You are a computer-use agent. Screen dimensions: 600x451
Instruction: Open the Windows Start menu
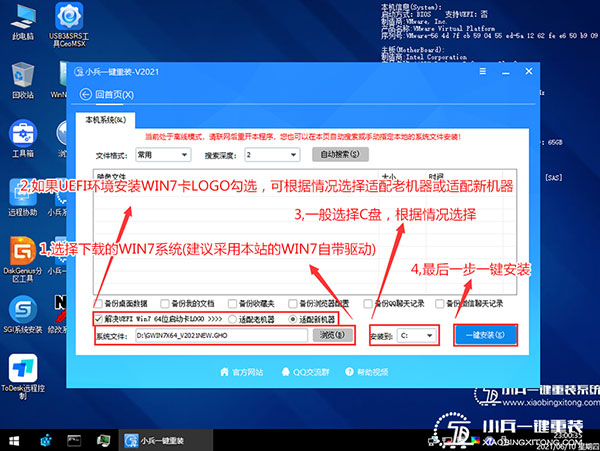[x=14, y=441]
